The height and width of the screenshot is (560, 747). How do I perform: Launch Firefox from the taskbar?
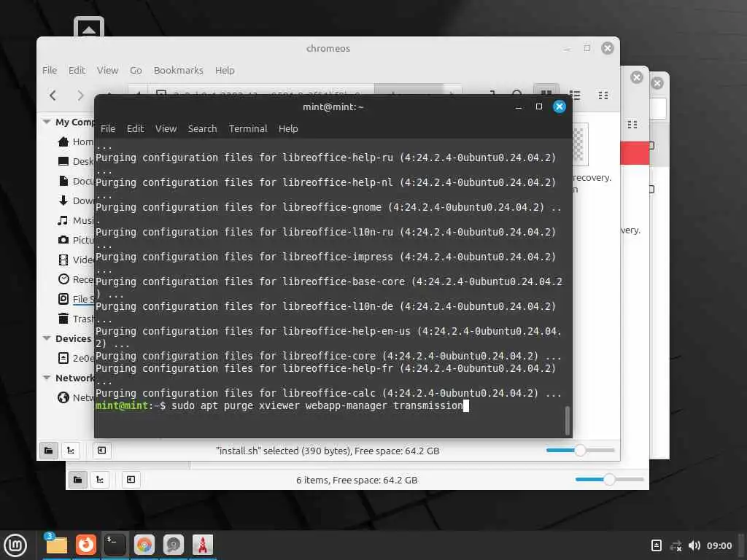pyautogui.click(x=86, y=545)
